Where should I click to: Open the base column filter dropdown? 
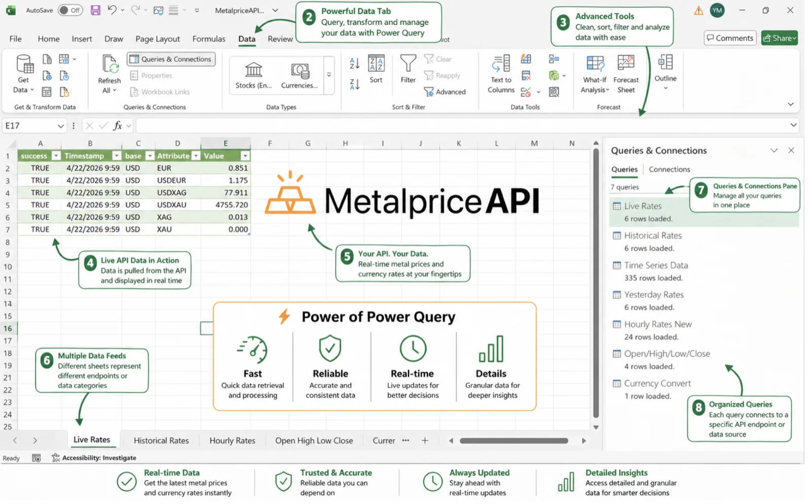click(x=150, y=156)
